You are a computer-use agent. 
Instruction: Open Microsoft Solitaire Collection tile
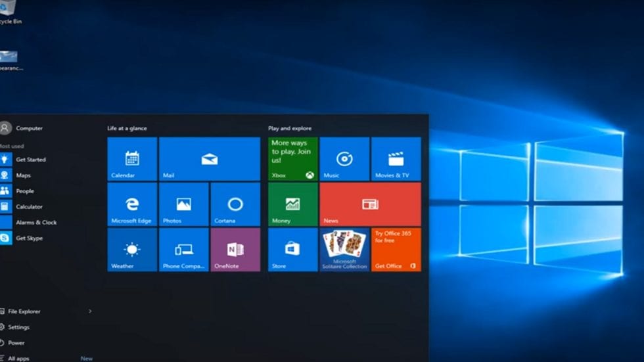tap(344, 250)
